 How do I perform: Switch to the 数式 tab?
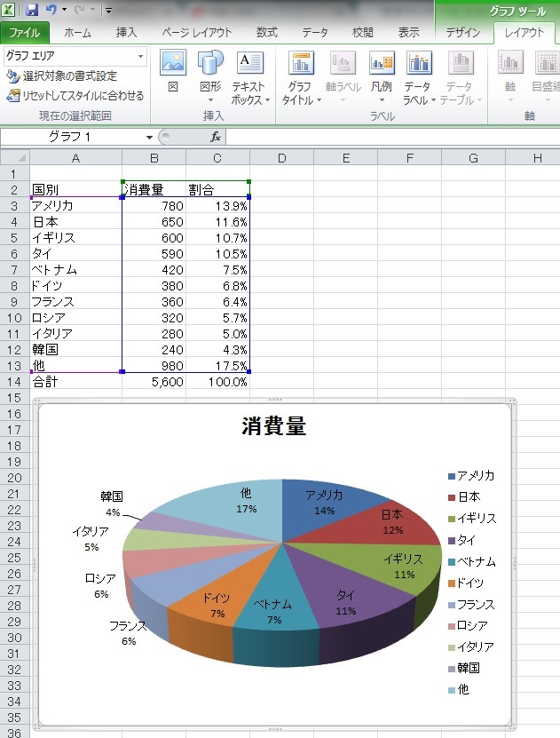(x=266, y=33)
